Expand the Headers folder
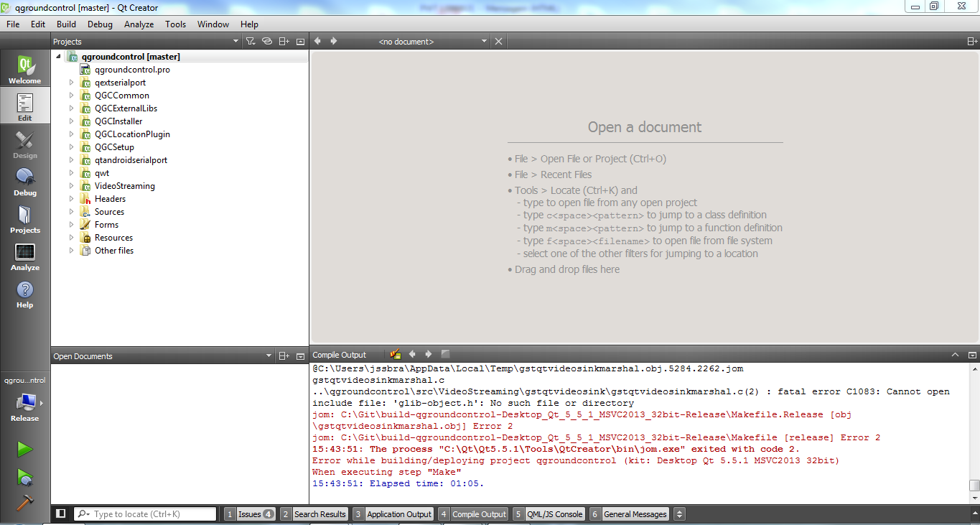 pos(71,199)
